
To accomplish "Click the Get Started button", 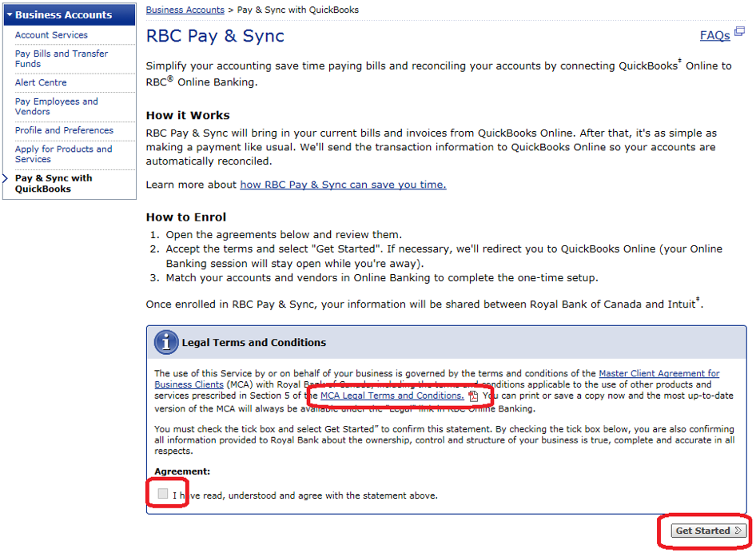I will (x=708, y=531).
